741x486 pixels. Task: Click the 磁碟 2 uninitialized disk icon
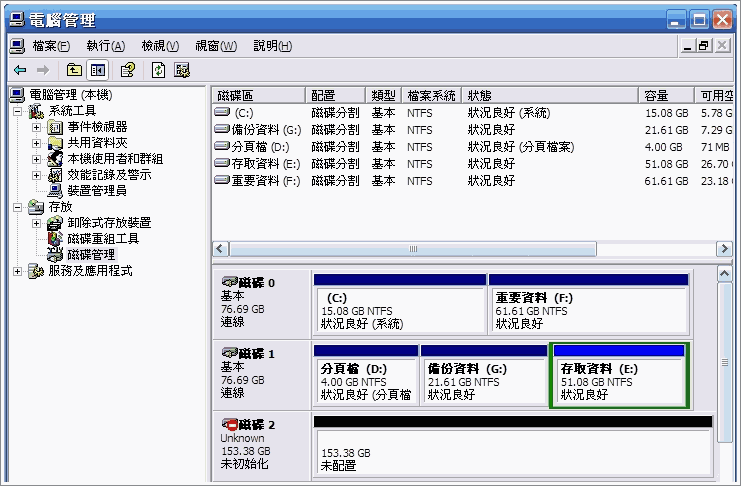coord(230,424)
